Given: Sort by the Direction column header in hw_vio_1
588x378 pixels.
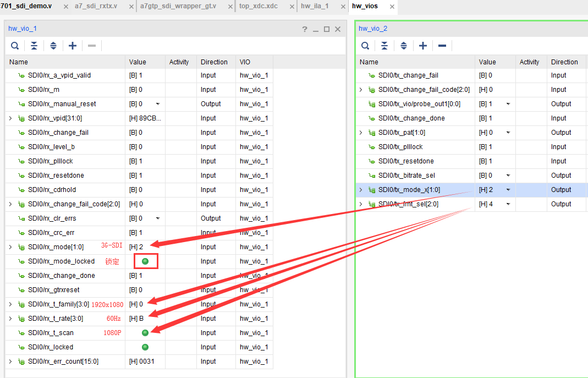Looking at the screenshot, I should pos(214,62).
